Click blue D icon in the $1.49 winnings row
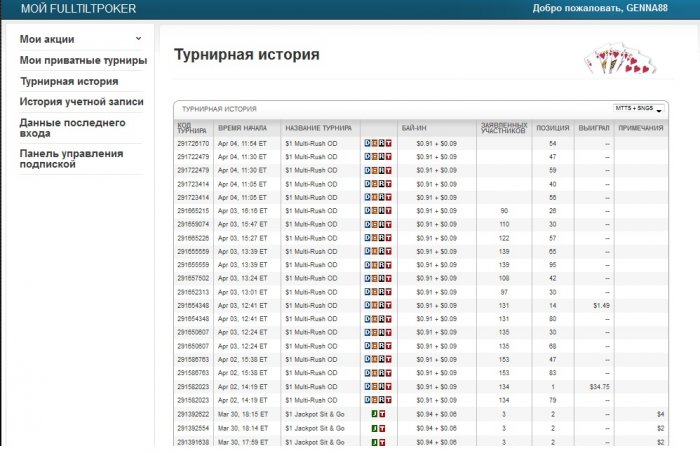Screen dimensions: 700x453 (x=367, y=305)
